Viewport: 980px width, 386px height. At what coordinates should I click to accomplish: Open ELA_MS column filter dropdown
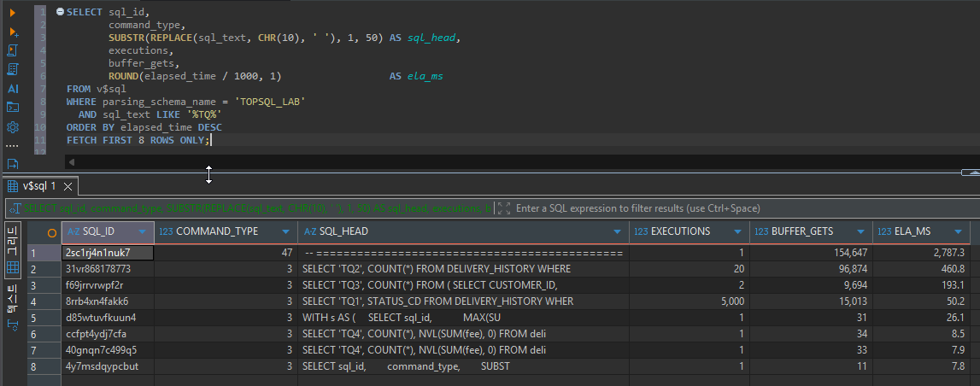pos(958,231)
